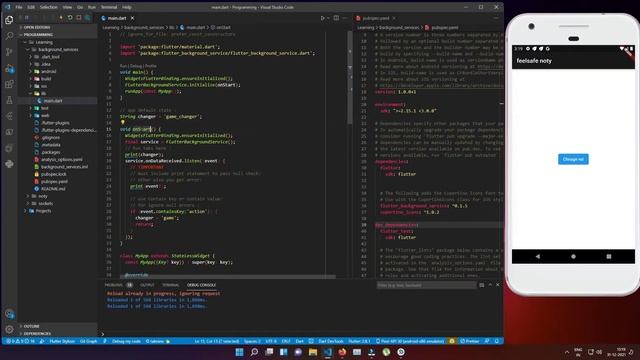Image resolution: width=640 pixels, height=360 pixels.
Task: Open main.dart in file tree
Action: [x=58, y=101]
